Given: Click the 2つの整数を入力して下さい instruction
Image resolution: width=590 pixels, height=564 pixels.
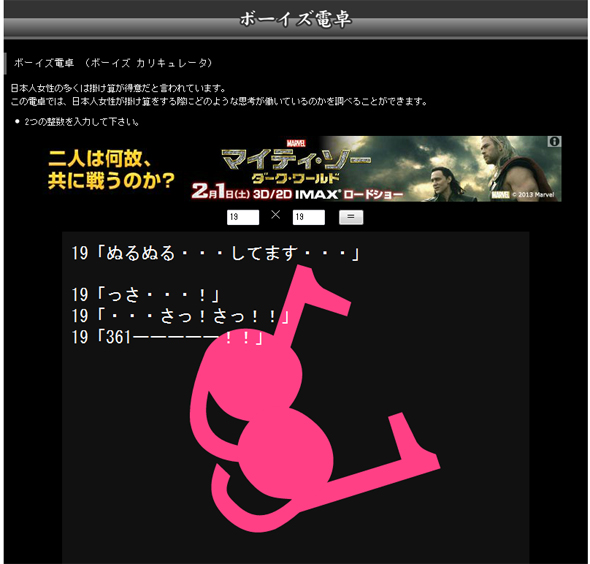Looking at the screenshot, I should click(82, 122).
